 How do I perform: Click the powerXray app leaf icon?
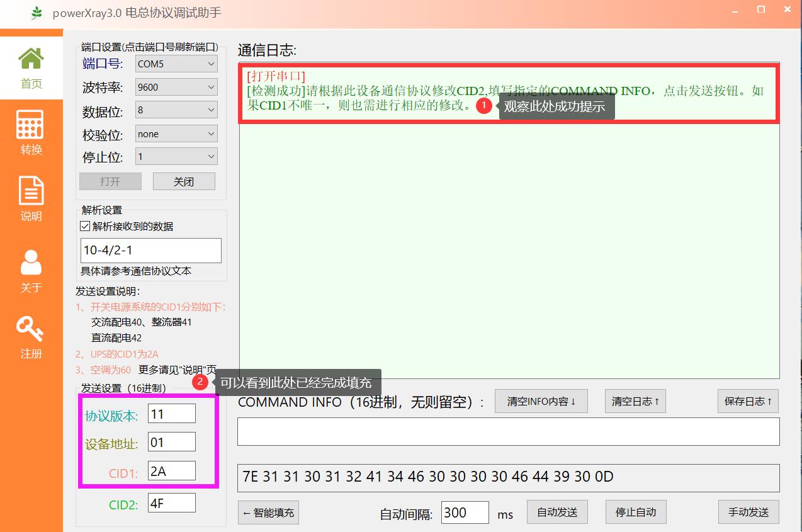[37, 12]
